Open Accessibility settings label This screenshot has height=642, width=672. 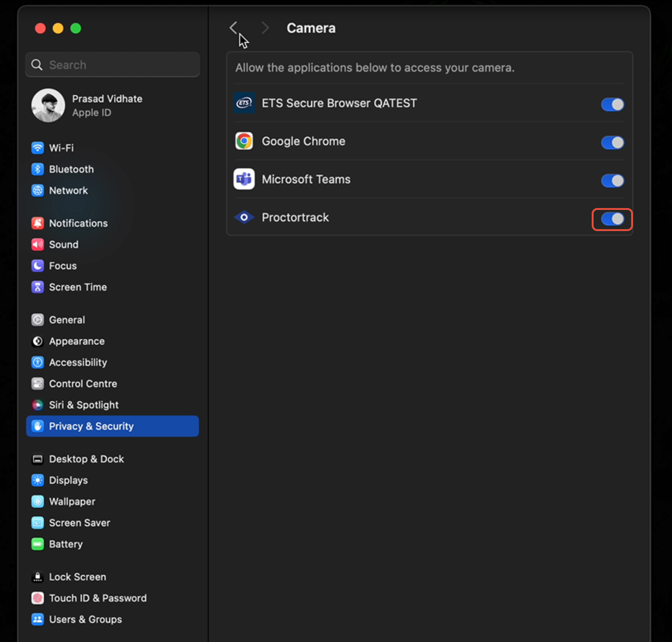[x=78, y=363]
